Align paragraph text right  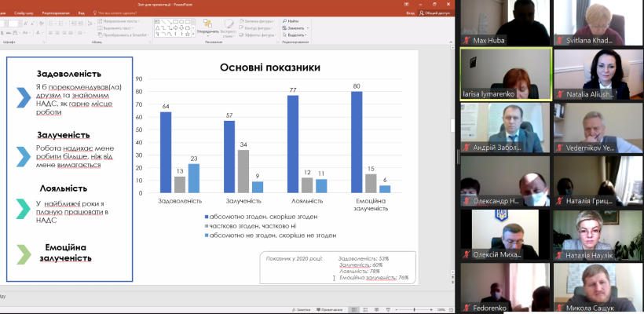click(x=64, y=33)
